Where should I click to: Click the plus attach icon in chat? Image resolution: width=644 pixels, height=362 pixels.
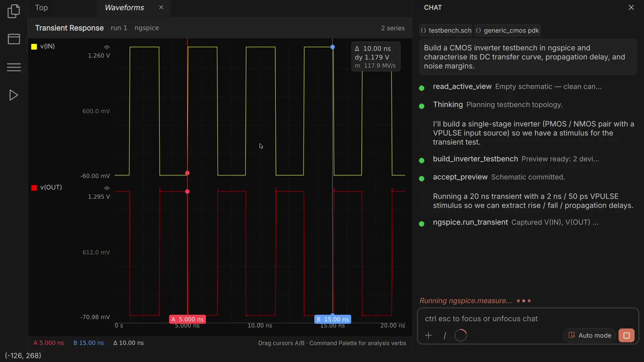(428, 335)
